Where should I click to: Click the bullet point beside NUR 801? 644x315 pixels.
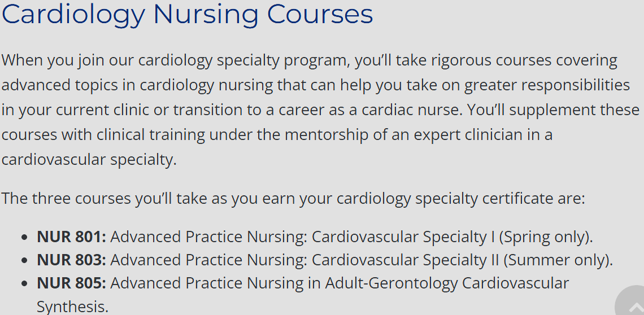24,238
